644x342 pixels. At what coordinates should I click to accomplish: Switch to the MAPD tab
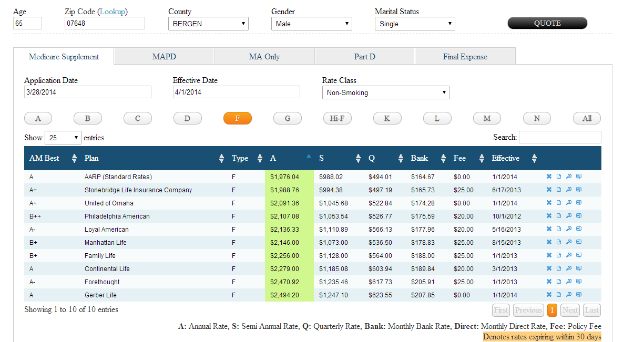point(164,57)
